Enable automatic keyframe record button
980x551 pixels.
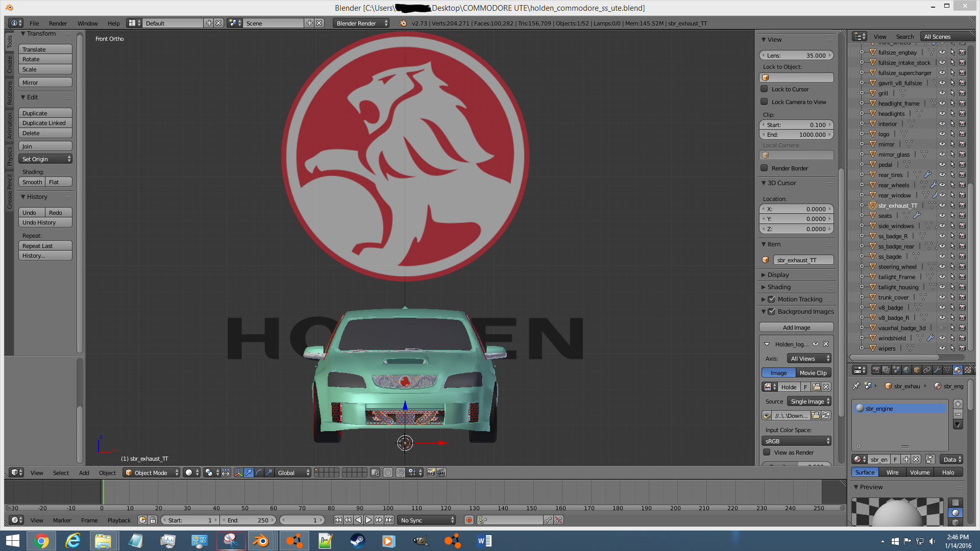[469, 520]
